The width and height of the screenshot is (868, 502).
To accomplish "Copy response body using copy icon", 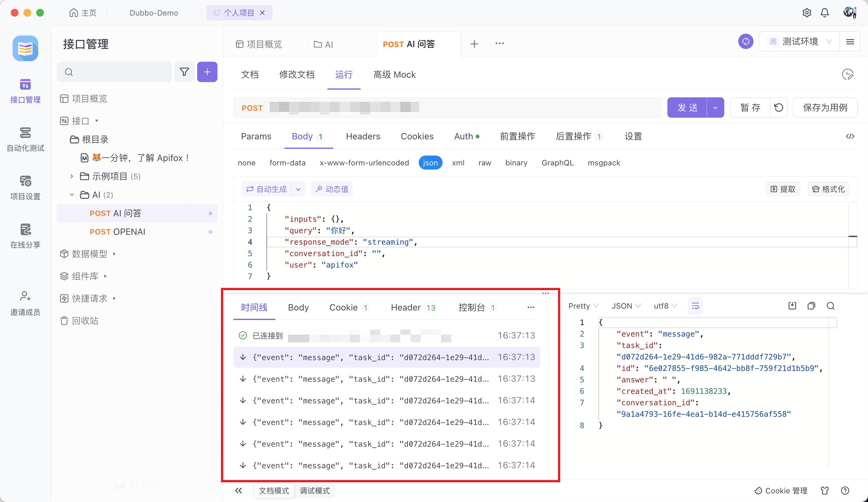I will pos(811,306).
